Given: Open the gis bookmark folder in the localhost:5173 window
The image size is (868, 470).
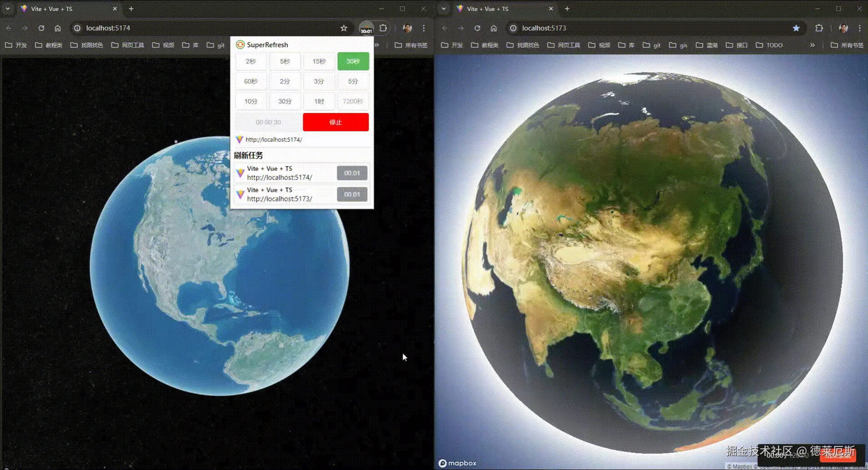Looking at the screenshot, I should coord(678,45).
